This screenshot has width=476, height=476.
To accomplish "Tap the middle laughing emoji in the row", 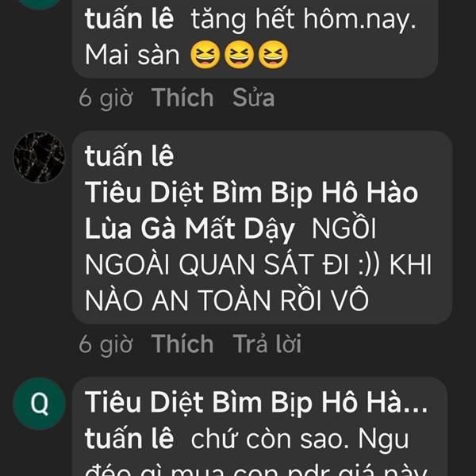I will pyautogui.click(x=239, y=55).
